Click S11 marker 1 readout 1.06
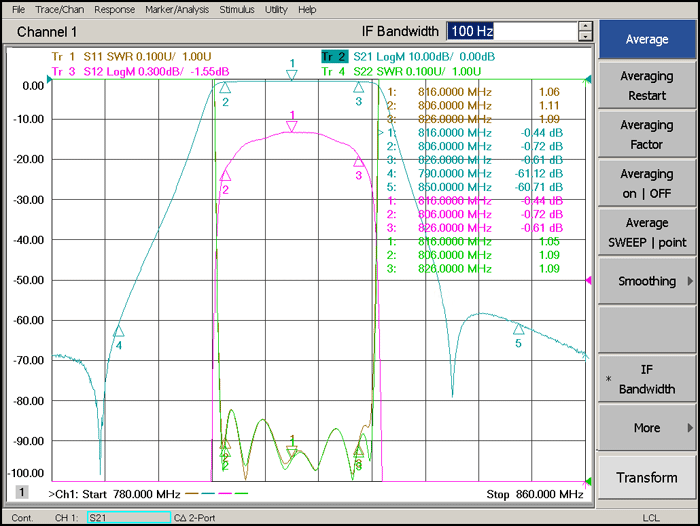The height and width of the screenshot is (526, 700). click(473, 92)
